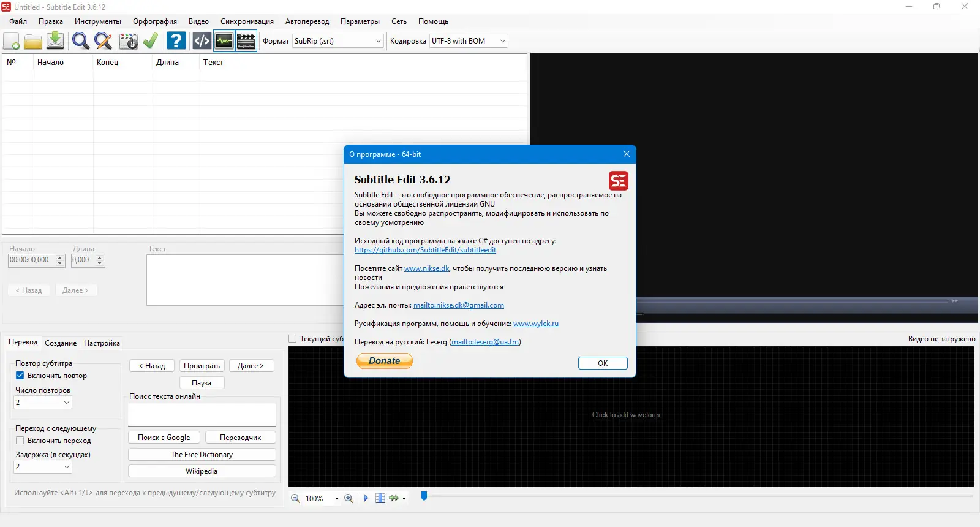The height and width of the screenshot is (527, 980).
Task: Open the Replace magnifier-with-pencil tool
Action: (104, 41)
